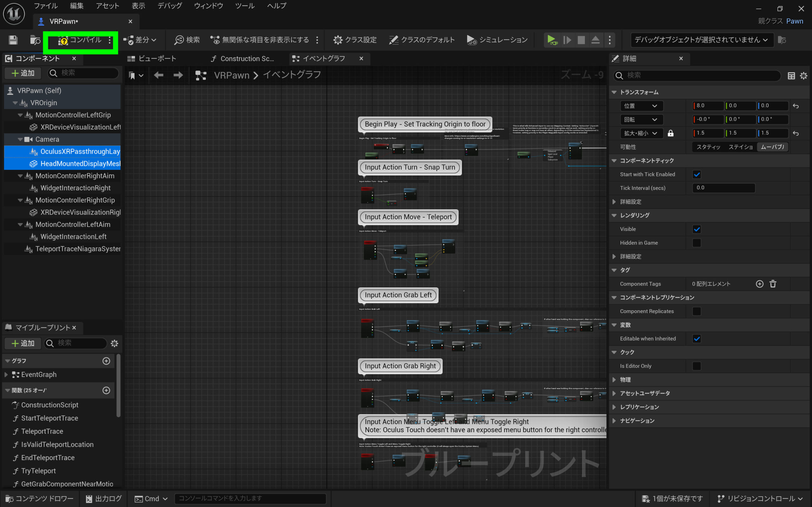Click the Eject toolbar icon

coord(595,40)
